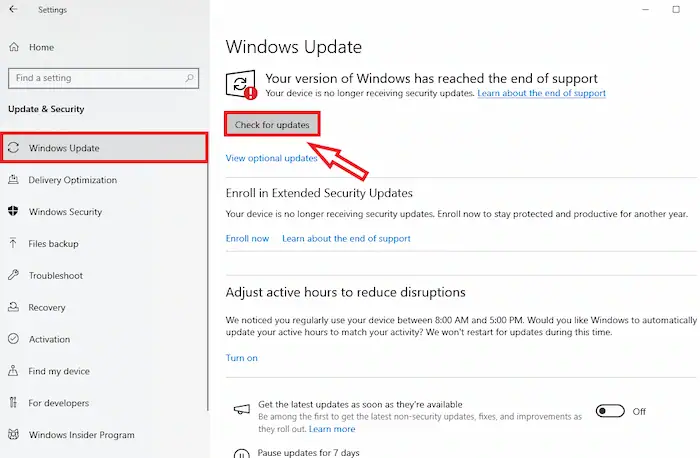Viewport: 700px width, 458px height.
Task: Go to Activation page
Action: click(x=49, y=339)
